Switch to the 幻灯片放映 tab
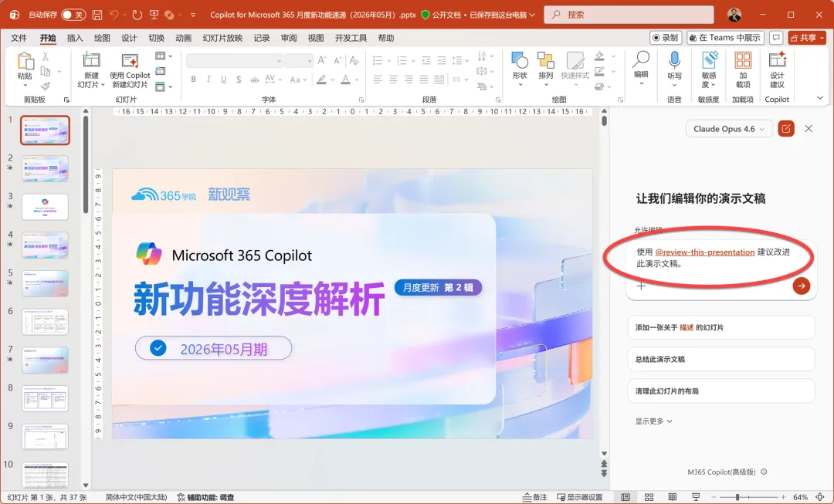The height and width of the screenshot is (504, 834). click(x=222, y=38)
